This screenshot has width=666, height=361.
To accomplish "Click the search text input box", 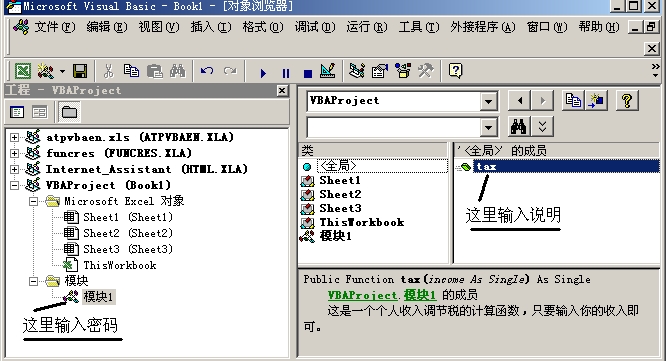I will point(393,127).
